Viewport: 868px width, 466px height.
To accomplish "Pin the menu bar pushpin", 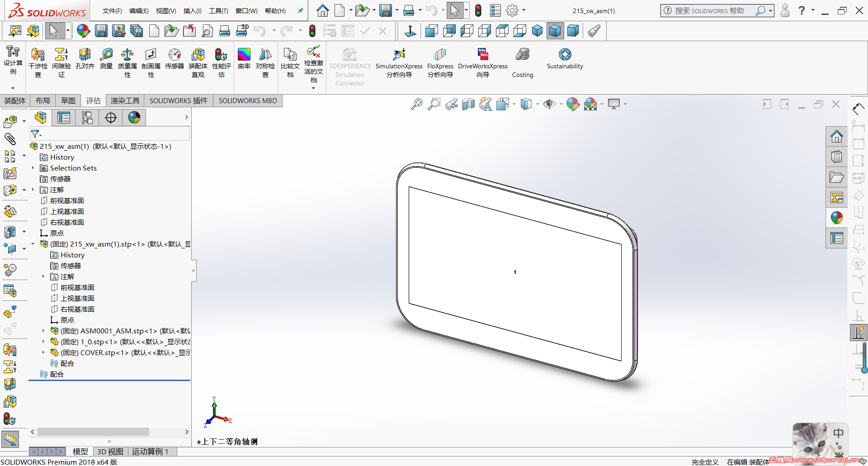I will click(x=300, y=11).
